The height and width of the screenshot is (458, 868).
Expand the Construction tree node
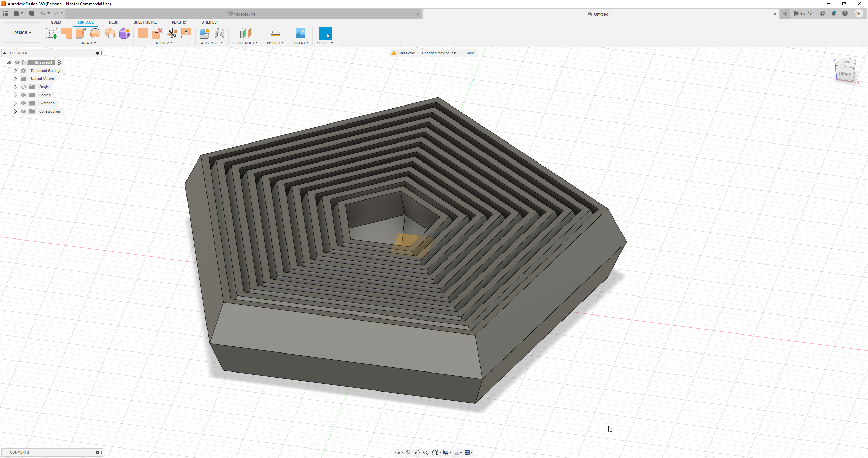15,111
